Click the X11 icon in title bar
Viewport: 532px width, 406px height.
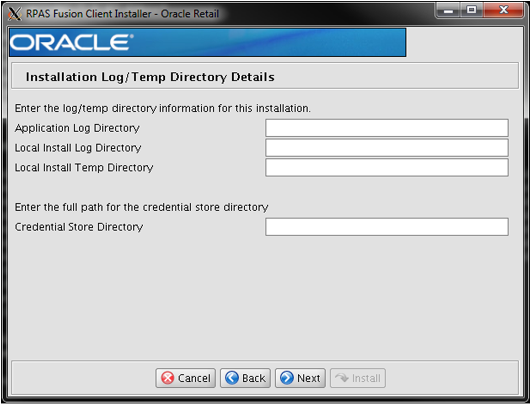(14, 14)
